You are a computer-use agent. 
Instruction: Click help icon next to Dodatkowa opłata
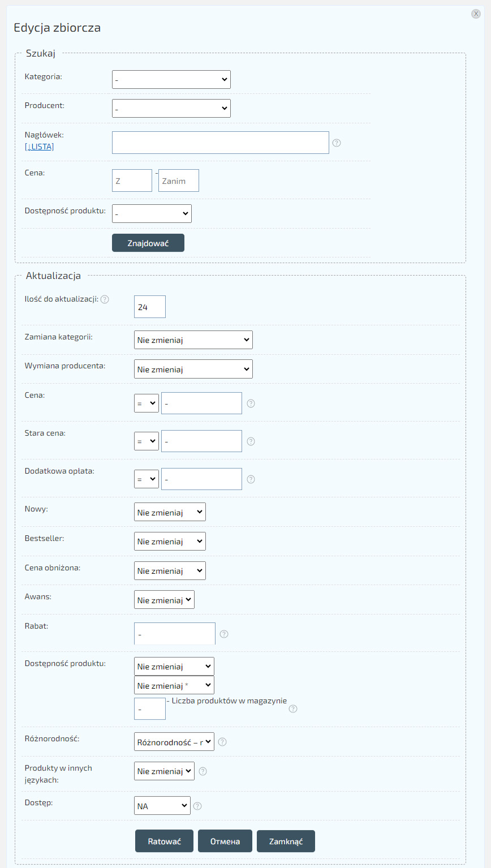click(x=251, y=479)
